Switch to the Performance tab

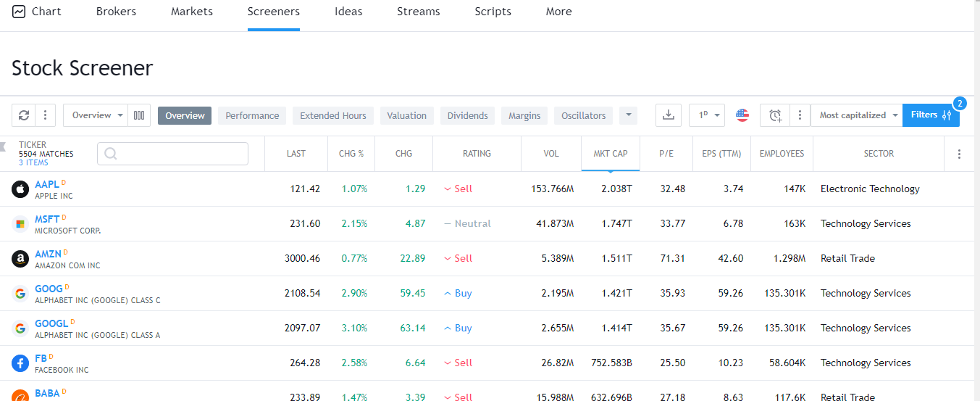tap(252, 115)
